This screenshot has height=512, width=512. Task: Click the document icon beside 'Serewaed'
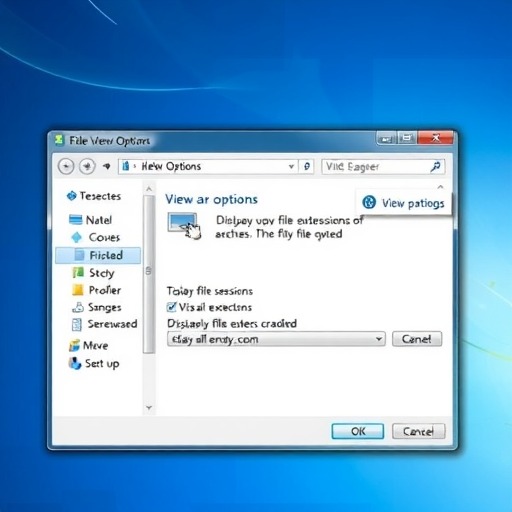(x=77, y=324)
